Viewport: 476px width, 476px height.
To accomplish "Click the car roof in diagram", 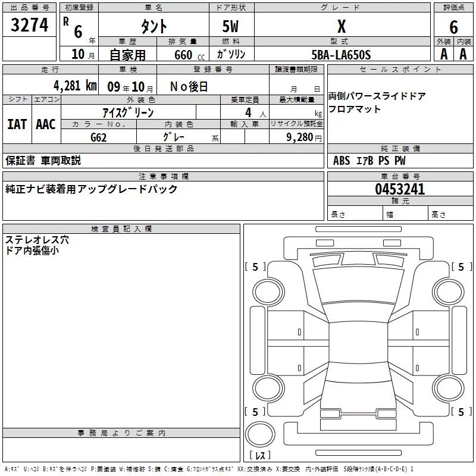I will pos(358,343).
